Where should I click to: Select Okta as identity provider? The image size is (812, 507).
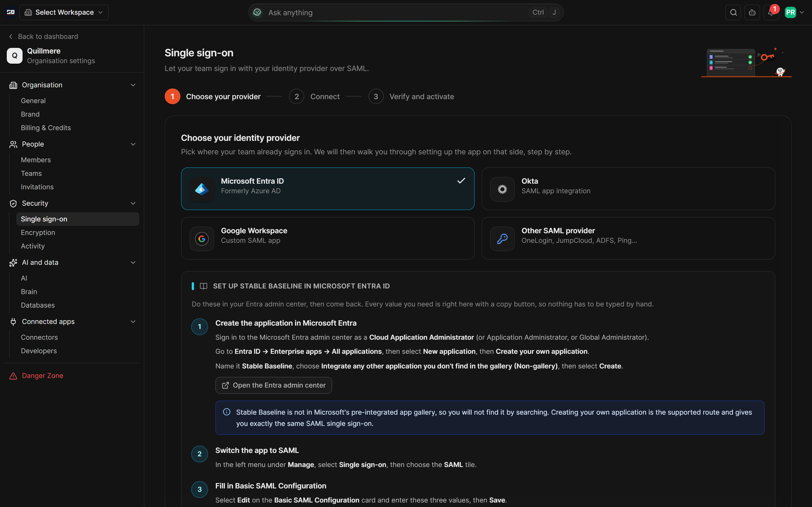[x=628, y=189]
